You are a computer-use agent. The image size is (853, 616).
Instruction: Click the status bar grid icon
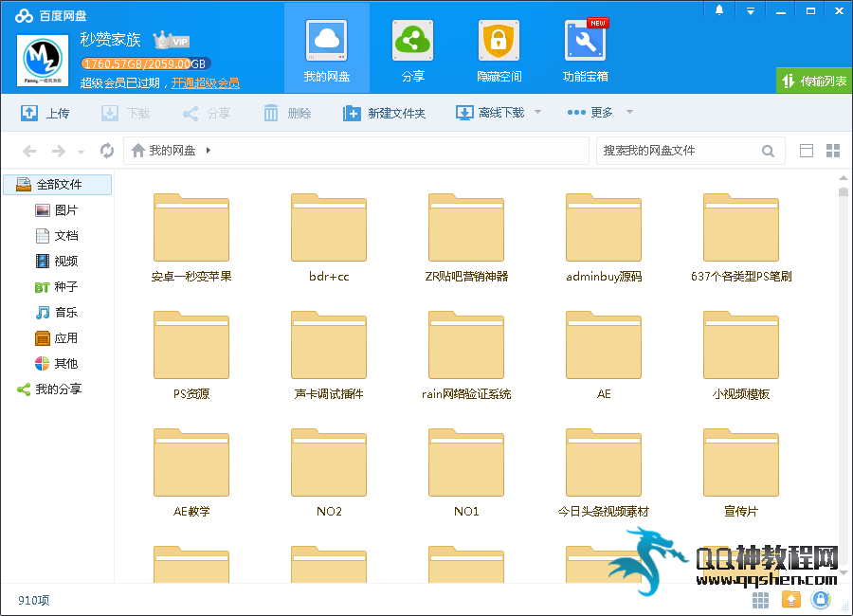[x=760, y=600]
